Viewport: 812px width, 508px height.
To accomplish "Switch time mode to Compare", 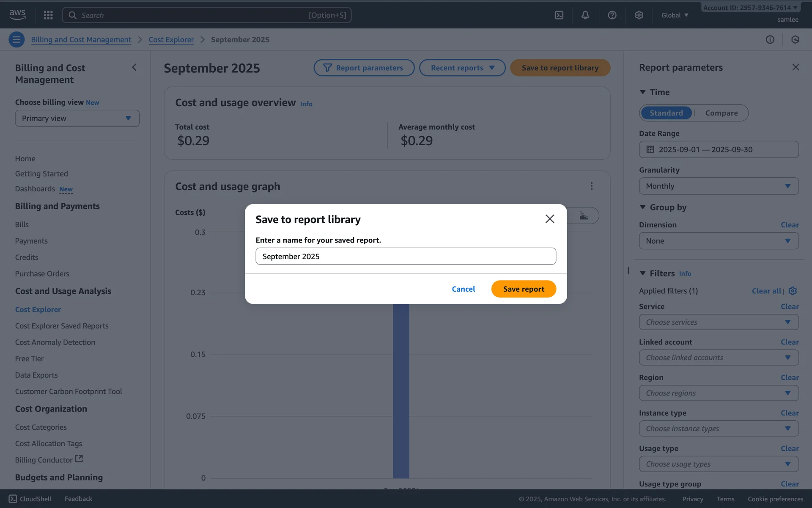I will point(721,113).
